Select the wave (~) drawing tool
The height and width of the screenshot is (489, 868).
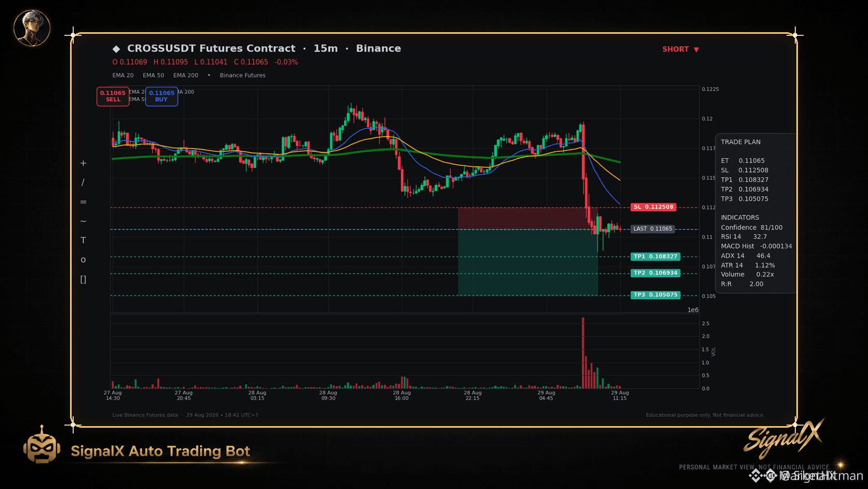[x=83, y=221]
